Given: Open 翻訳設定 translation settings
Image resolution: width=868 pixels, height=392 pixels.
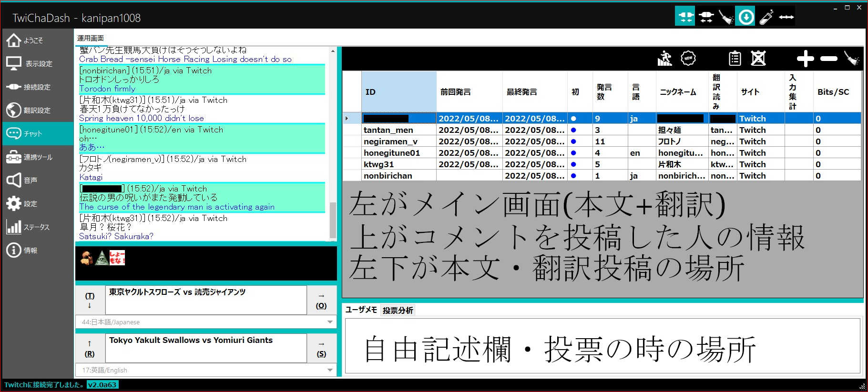Looking at the screenshot, I should [x=37, y=110].
